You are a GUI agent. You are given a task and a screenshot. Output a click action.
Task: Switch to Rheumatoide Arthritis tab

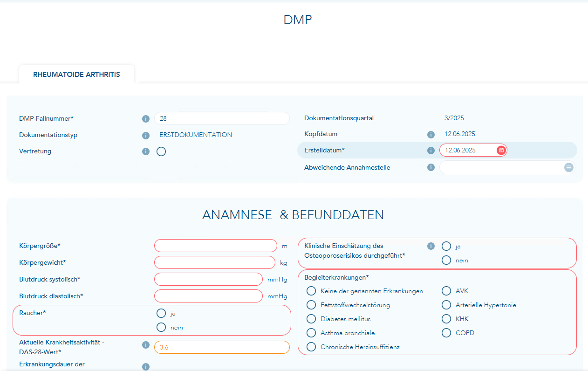(x=76, y=75)
